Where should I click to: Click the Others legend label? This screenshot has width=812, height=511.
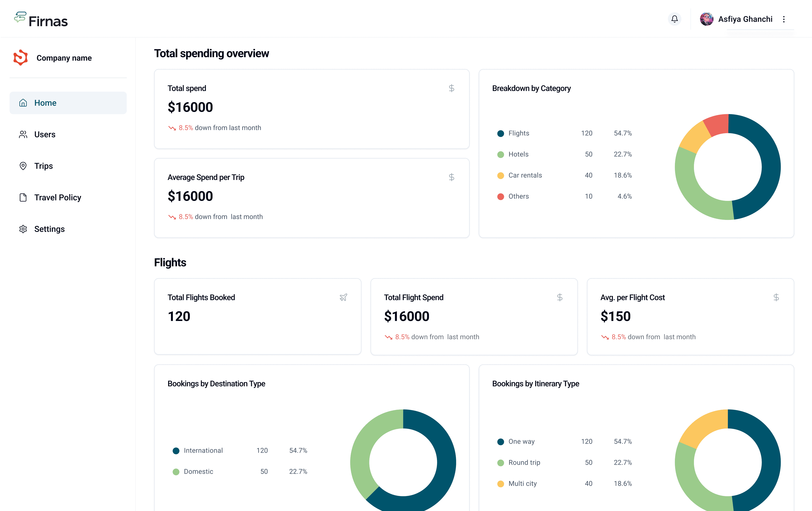pos(519,196)
